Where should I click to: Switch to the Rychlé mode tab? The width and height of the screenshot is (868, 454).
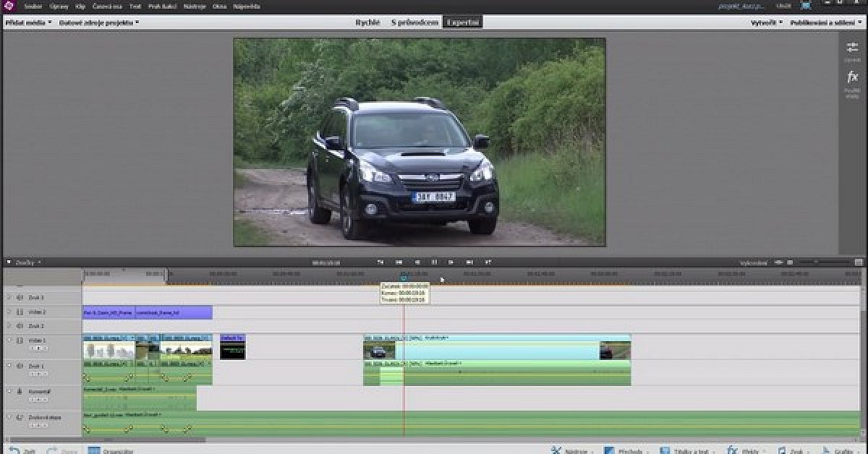(x=367, y=22)
